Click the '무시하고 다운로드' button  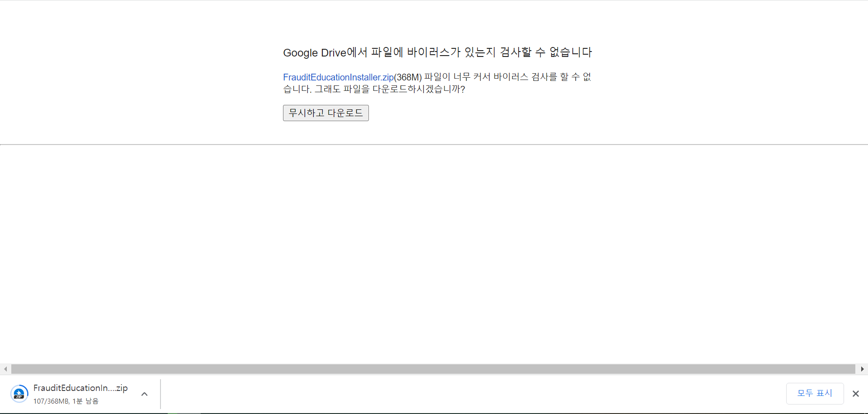[x=325, y=113]
